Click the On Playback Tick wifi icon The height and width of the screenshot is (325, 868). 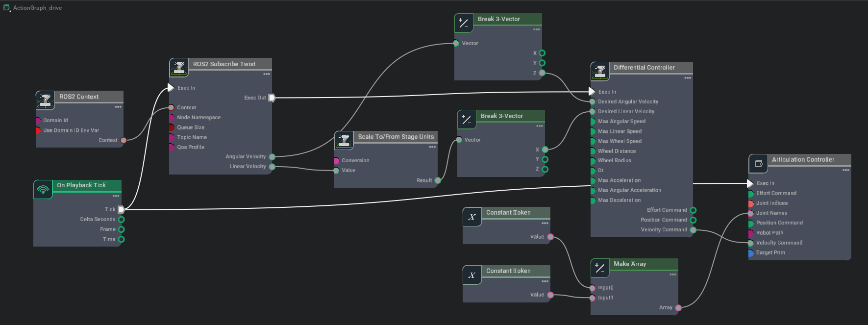pos(43,189)
